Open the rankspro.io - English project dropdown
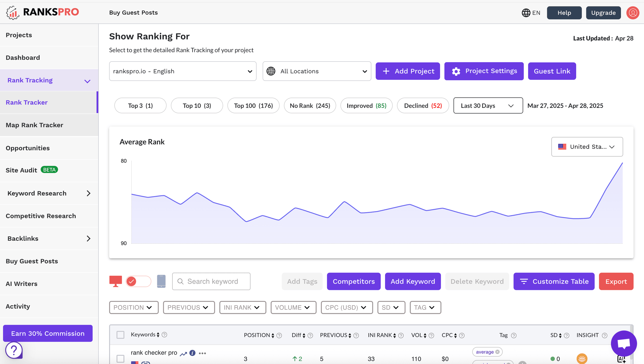The image size is (644, 364). 183,71
